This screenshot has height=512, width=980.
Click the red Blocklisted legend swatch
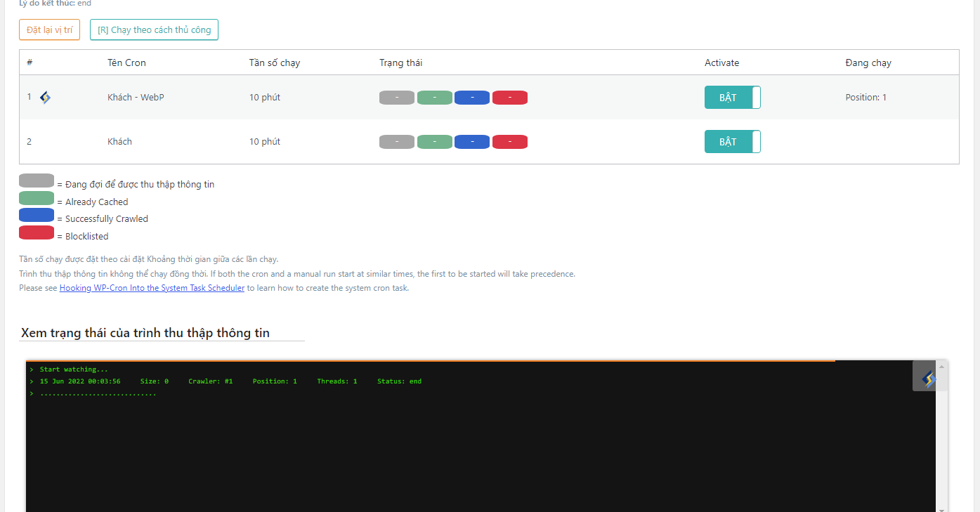[x=36, y=232]
